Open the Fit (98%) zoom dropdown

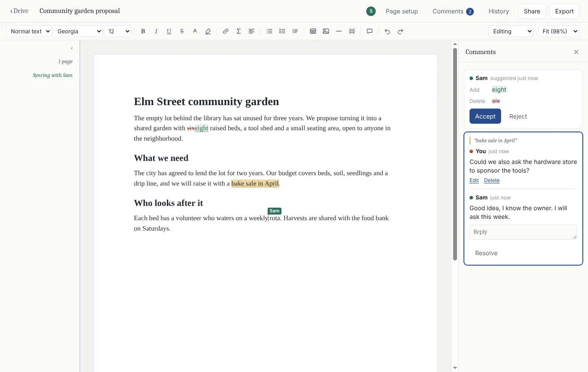(559, 31)
